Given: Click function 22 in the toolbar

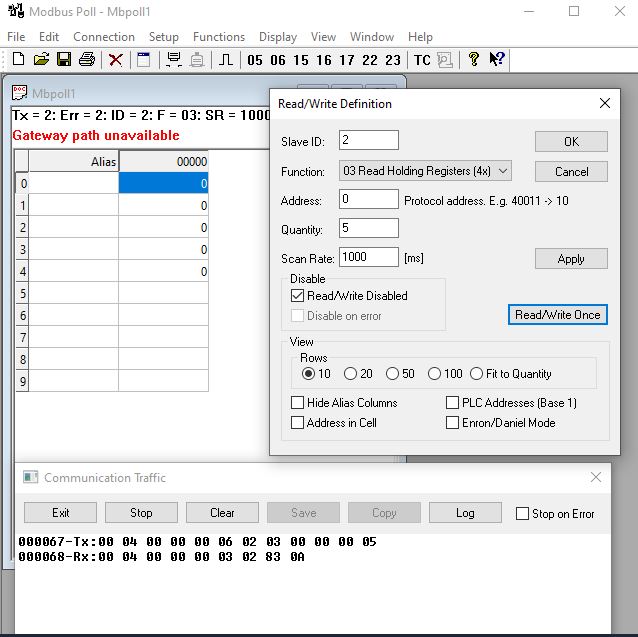Looking at the screenshot, I should pyautogui.click(x=370, y=60).
